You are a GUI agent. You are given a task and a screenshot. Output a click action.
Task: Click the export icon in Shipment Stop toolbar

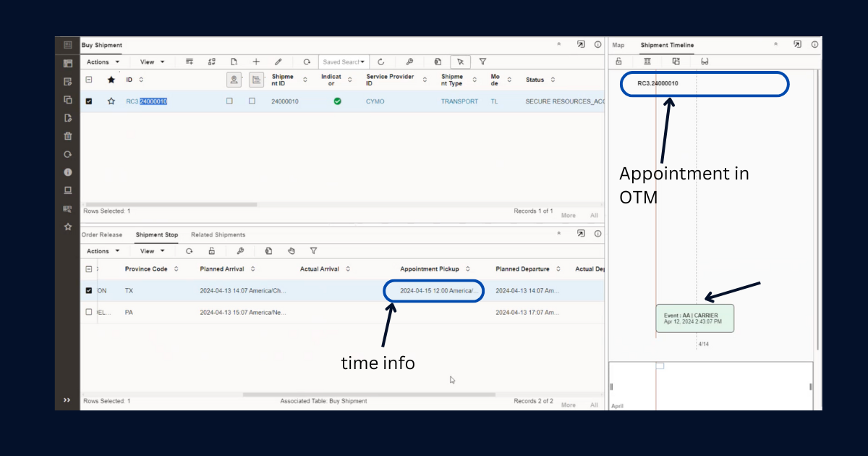coord(268,250)
